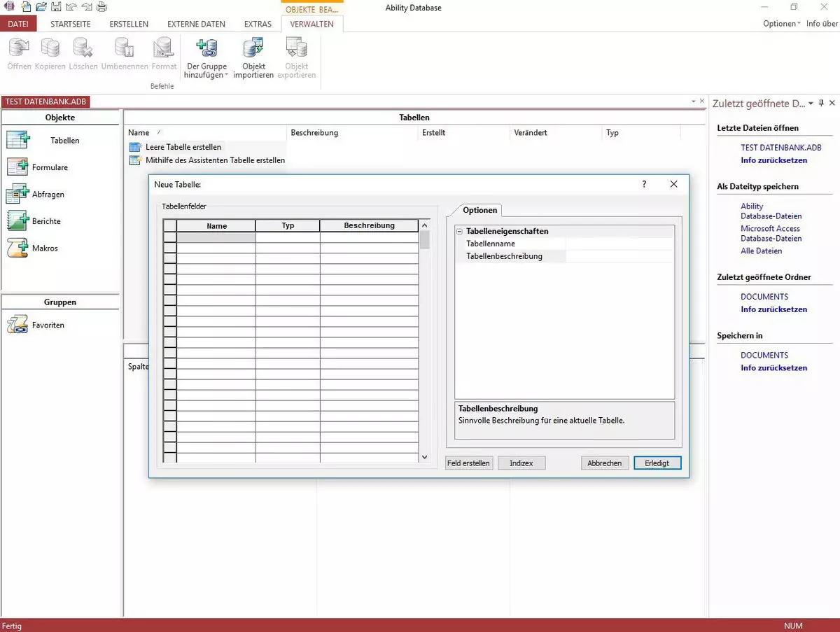Image resolution: width=840 pixels, height=632 pixels.
Task: Collapse the Tabelleneigenschaften section
Action: pyautogui.click(x=460, y=232)
